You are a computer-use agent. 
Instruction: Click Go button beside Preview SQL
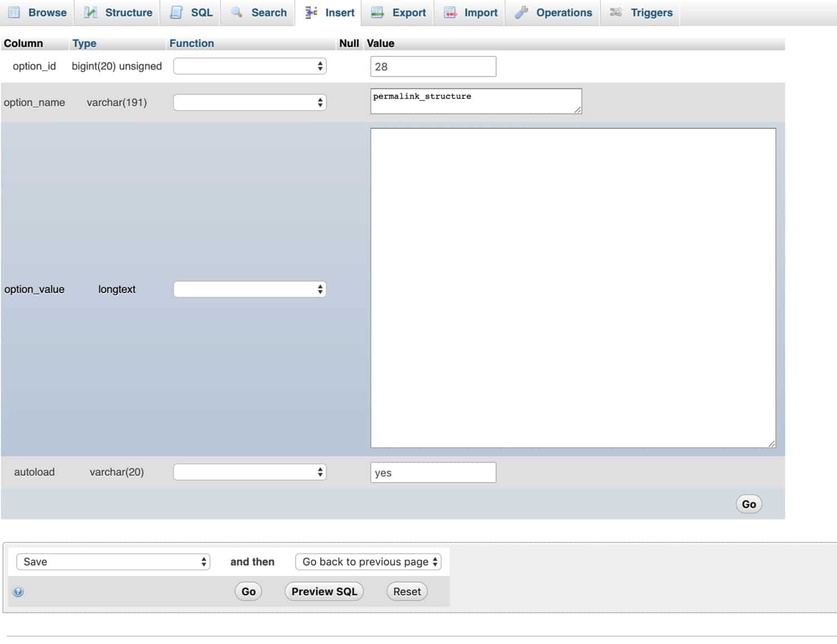(248, 592)
